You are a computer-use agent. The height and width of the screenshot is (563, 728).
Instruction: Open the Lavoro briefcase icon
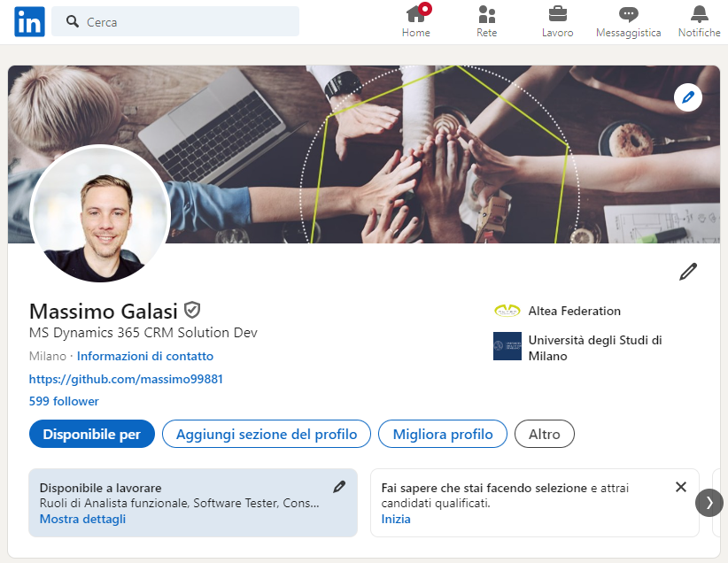point(557,15)
